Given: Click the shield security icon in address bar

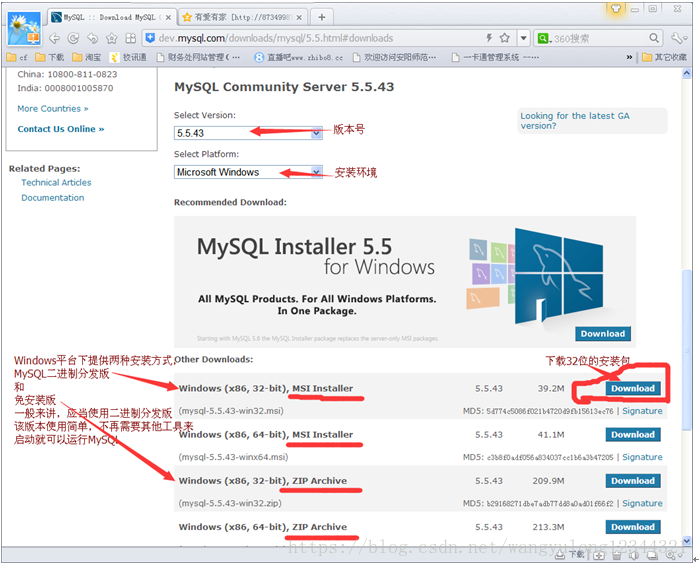Looking at the screenshot, I should [151, 38].
